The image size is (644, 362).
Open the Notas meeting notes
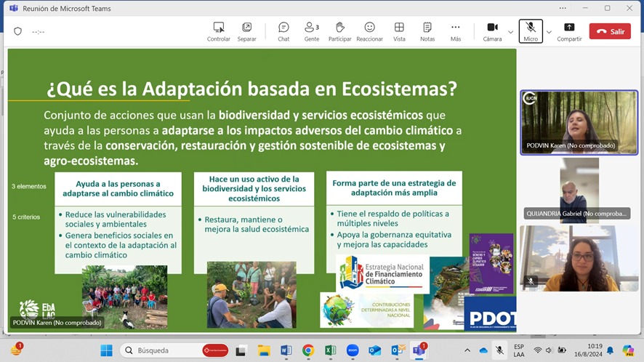coord(427,31)
